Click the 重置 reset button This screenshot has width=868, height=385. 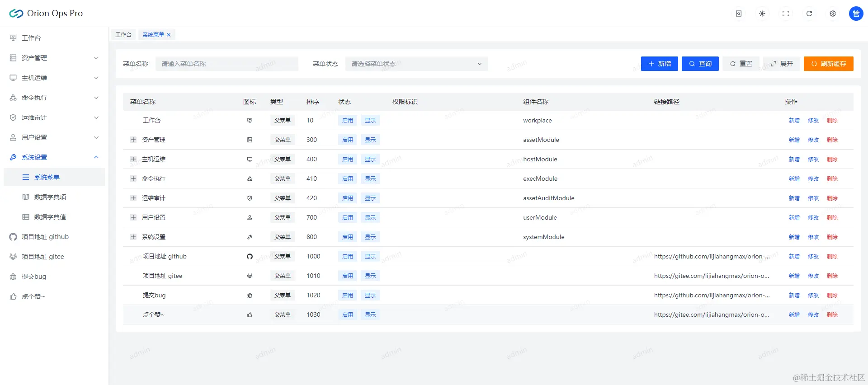pyautogui.click(x=741, y=64)
